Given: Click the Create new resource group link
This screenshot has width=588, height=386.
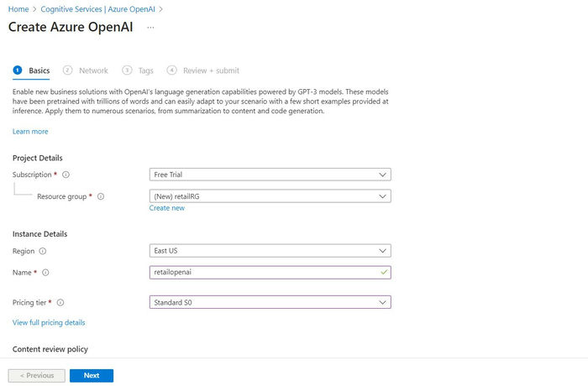Looking at the screenshot, I should (x=166, y=208).
